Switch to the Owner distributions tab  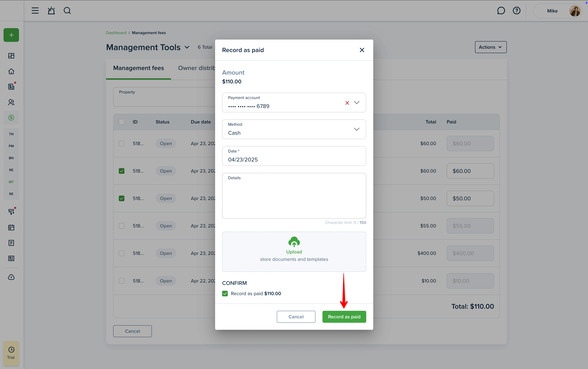point(196,68)
